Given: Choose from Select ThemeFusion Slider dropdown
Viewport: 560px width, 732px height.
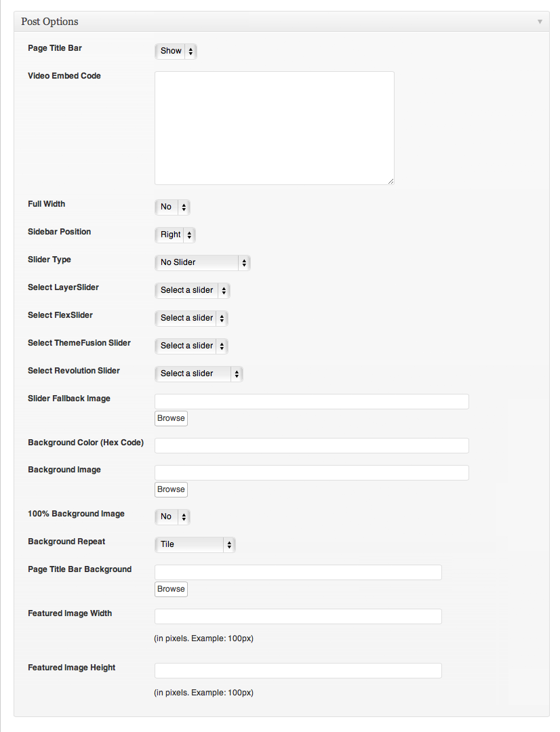Looking at the screenshot, I should pyautogui.click(x=191, y=346).
